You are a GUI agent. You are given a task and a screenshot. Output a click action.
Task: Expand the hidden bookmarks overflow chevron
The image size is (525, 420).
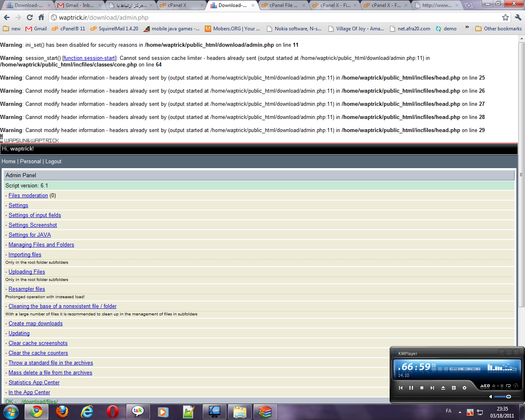[x=467, y=27]
